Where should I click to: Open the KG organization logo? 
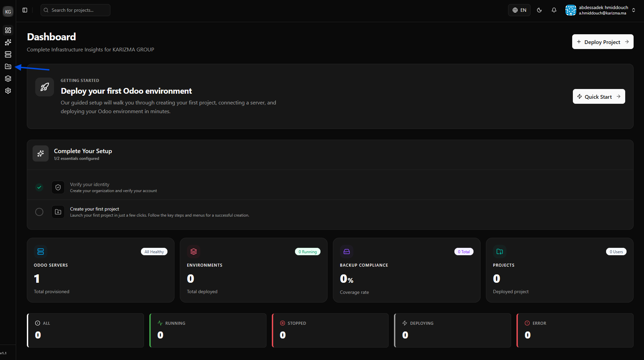pos(8,11)
